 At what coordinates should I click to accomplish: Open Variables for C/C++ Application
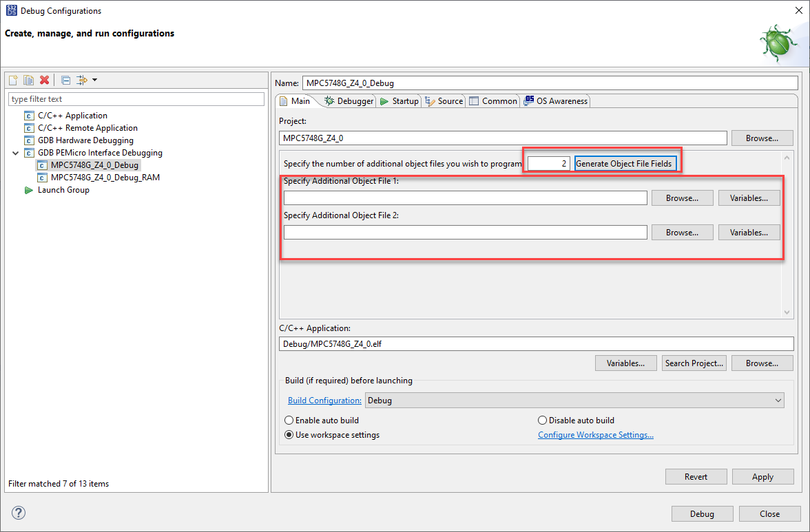[625, 363]
